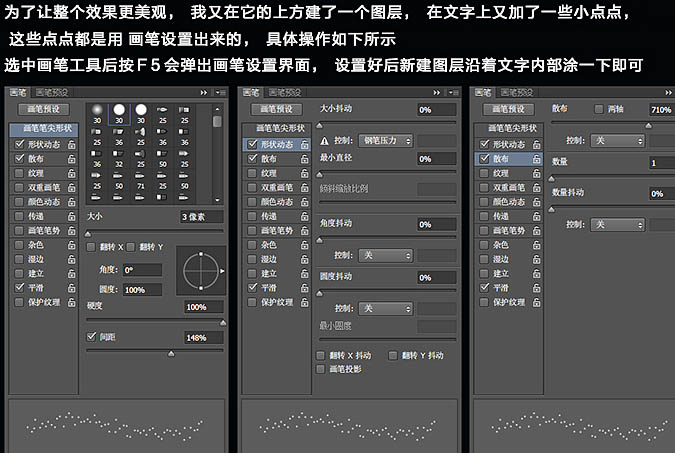Collapse left brush panel with double-arrow icon

[x=204, y=92]
